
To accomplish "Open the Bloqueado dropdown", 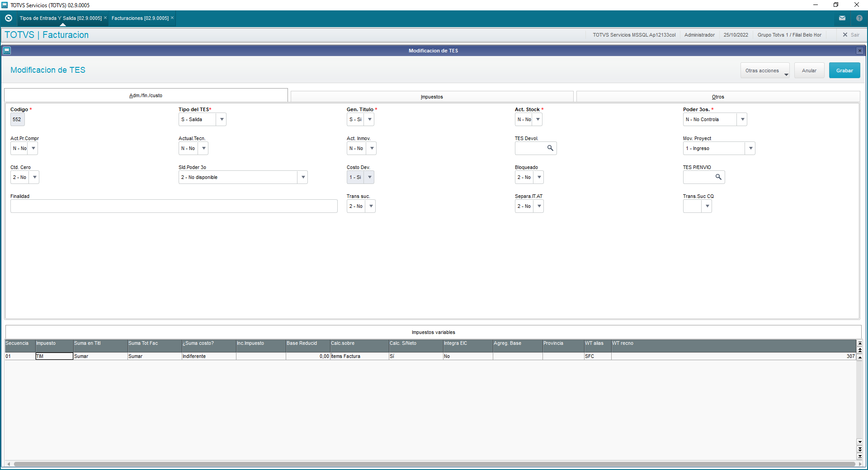I will tap(539, 177).
